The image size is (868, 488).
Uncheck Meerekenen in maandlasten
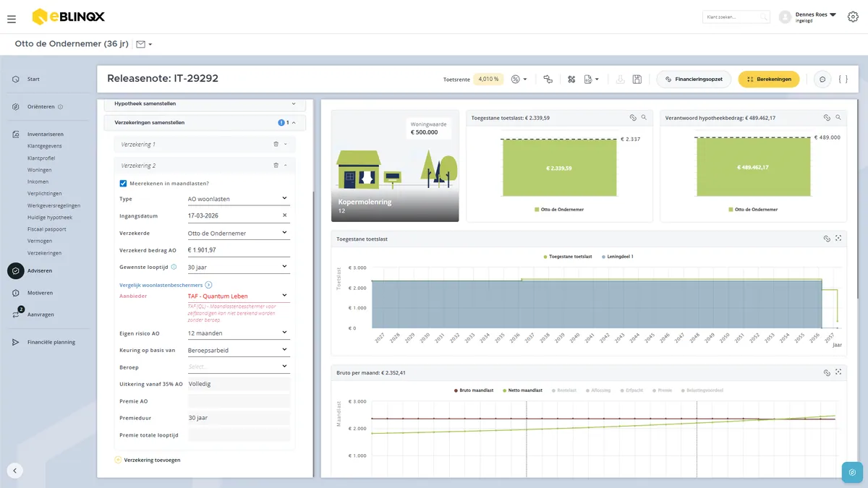123,183
